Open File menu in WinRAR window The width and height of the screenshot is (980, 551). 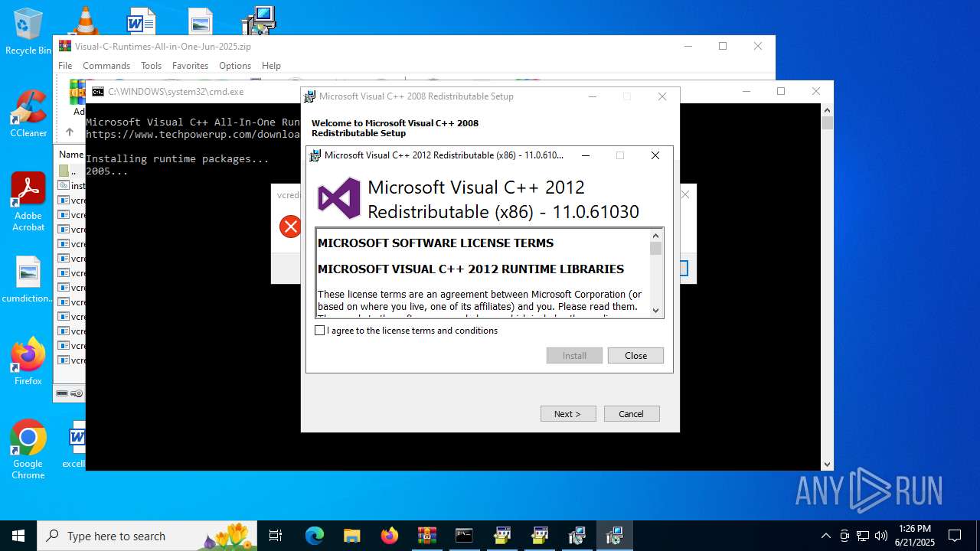(x=65, y=66)
